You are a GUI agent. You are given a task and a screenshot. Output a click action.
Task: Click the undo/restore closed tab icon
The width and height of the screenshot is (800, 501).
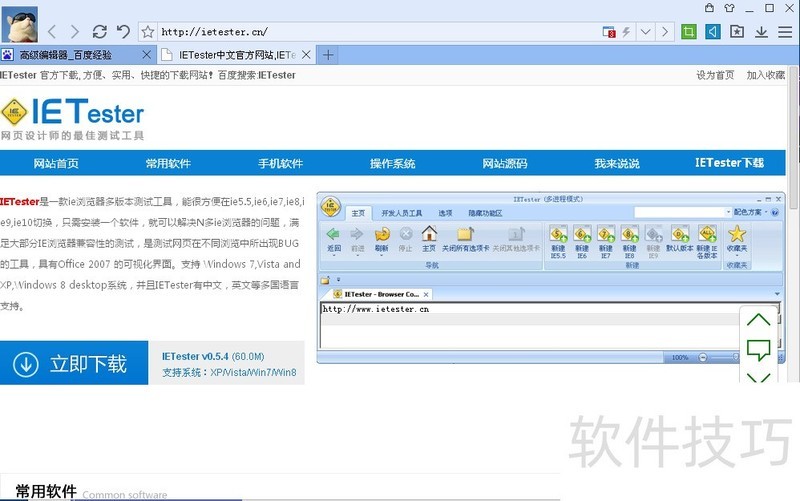click(x=123, y=32)
